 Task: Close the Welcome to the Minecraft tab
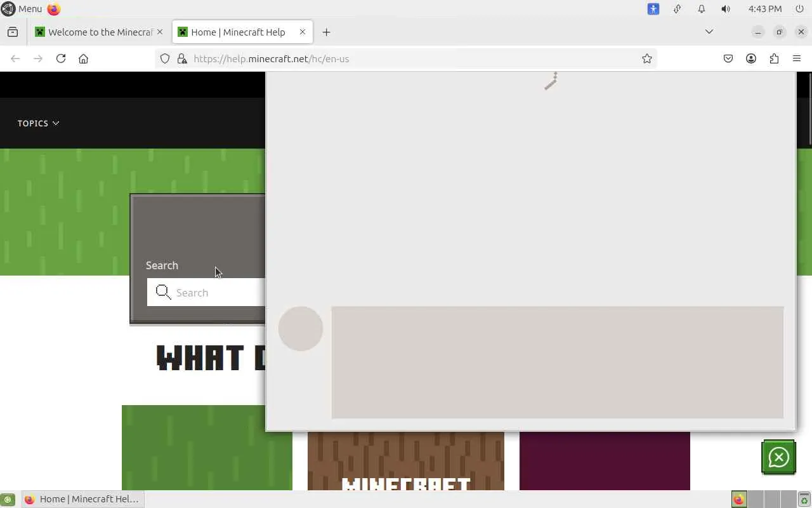pos(160,32)
